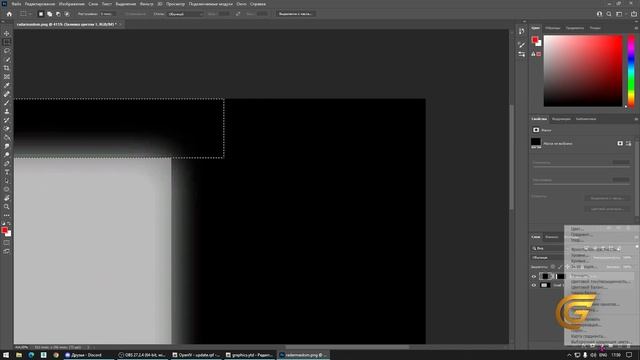Screen dimensions: 640x360
Task: Click the add pixel mask button in Properties
Action: tap(620, 143)
